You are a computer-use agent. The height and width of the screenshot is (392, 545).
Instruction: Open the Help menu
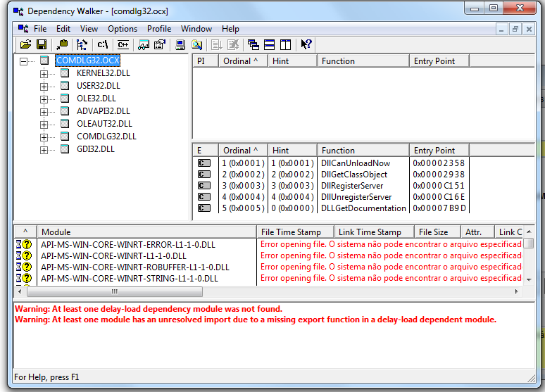pos(230,29)
